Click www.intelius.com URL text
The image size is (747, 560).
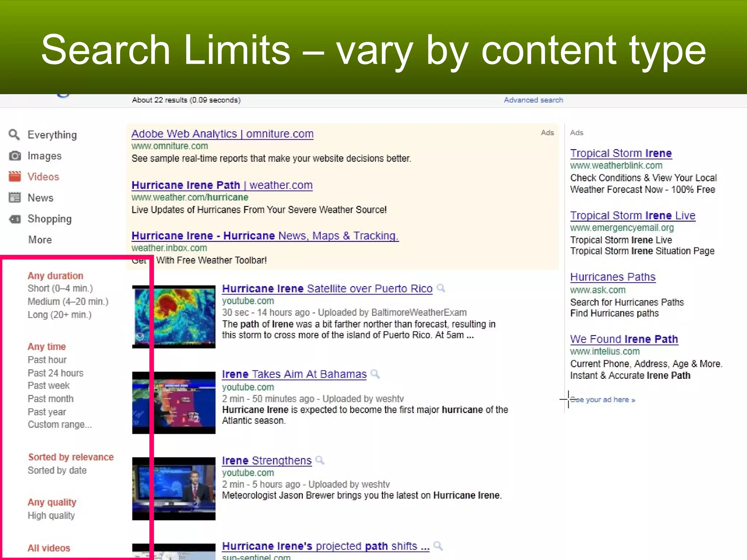pos(605,351)
